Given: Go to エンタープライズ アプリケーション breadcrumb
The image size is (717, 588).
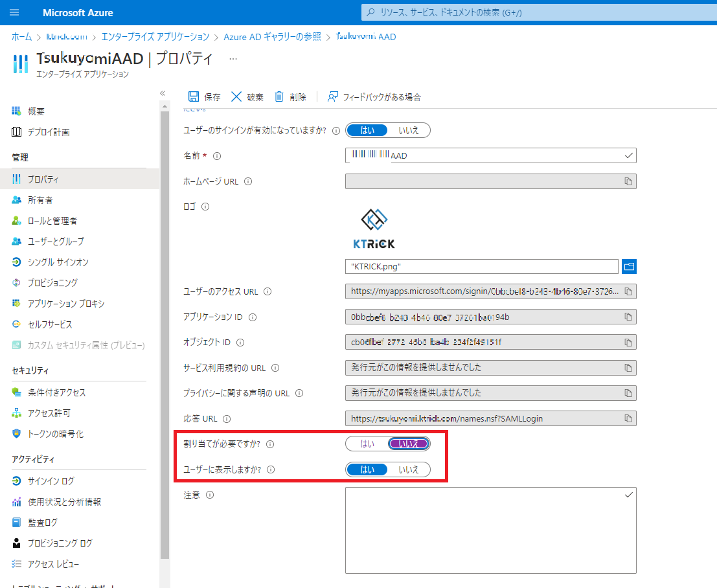Looking at the screenshot, I should [155, 36].
